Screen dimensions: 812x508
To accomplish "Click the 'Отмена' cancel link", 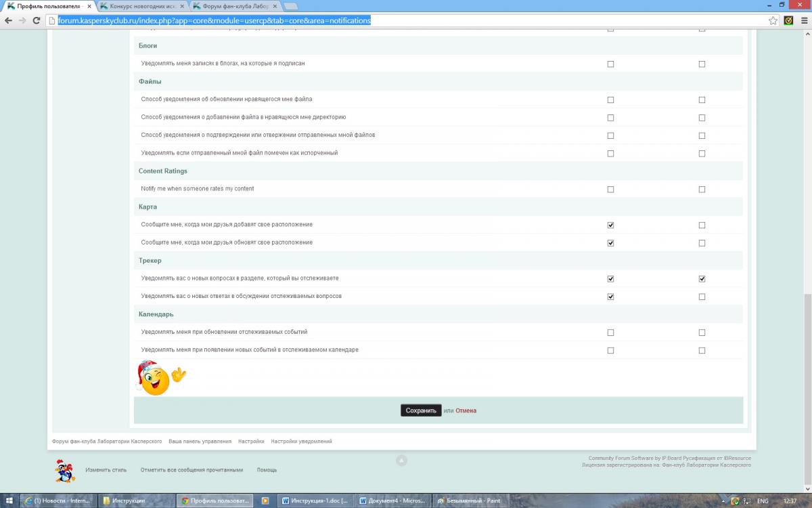I will click(x=466, y=410).
